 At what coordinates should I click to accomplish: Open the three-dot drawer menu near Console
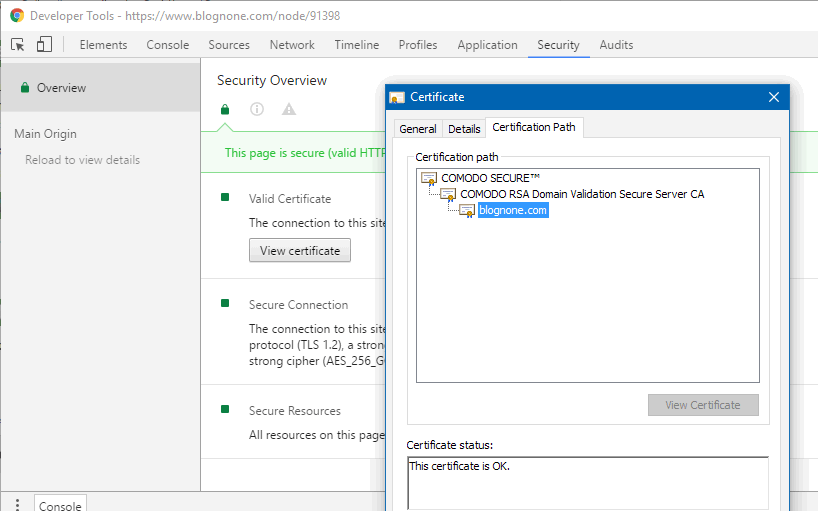pos(17,504)
